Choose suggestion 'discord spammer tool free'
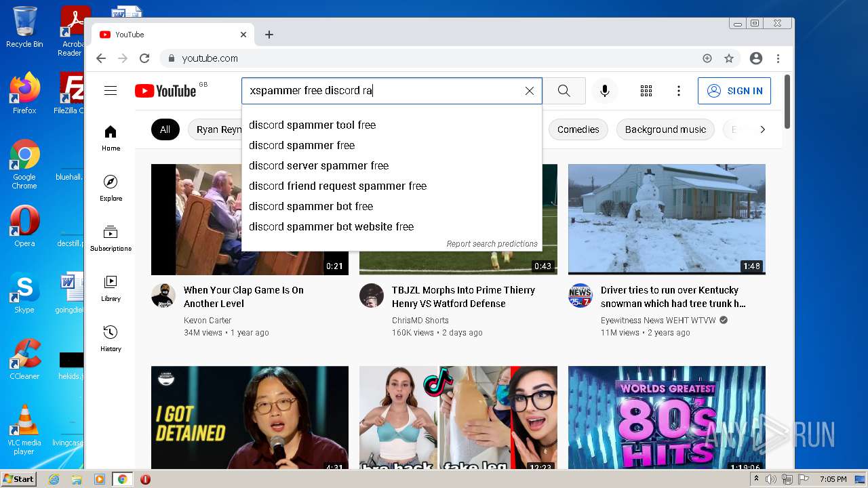Screen dimensions: 868x488 click(391, 125)
